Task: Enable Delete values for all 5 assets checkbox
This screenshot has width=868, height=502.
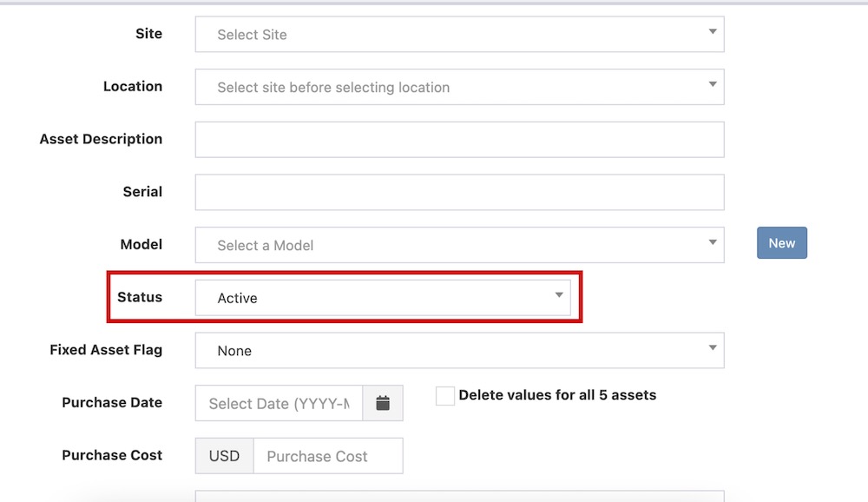Action: coord(445,396)
